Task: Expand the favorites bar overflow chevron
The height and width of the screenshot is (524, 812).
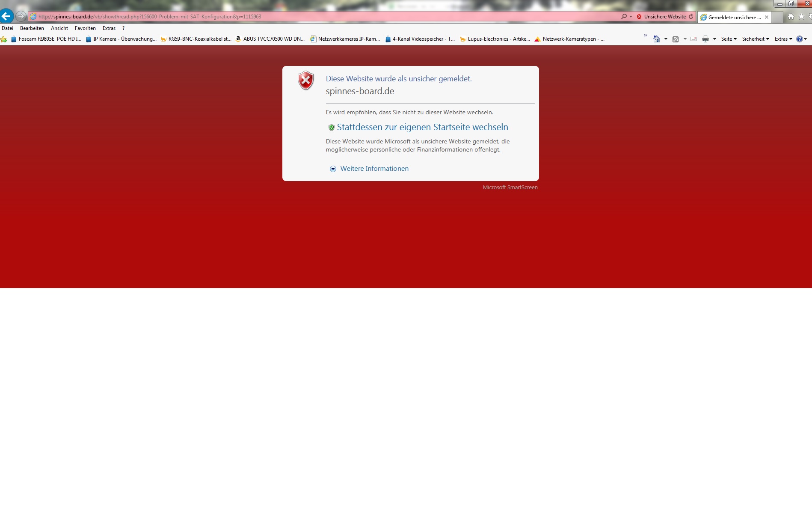Action: point(646,36)
